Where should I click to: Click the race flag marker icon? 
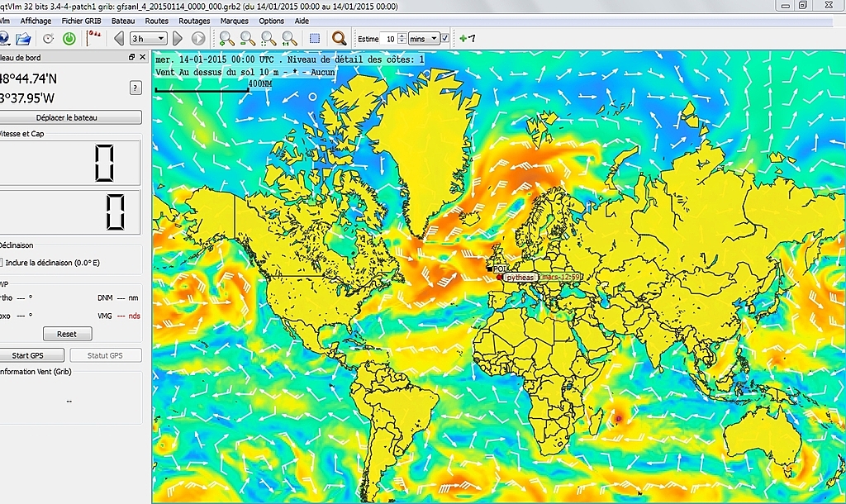click(x=94, y=38)
